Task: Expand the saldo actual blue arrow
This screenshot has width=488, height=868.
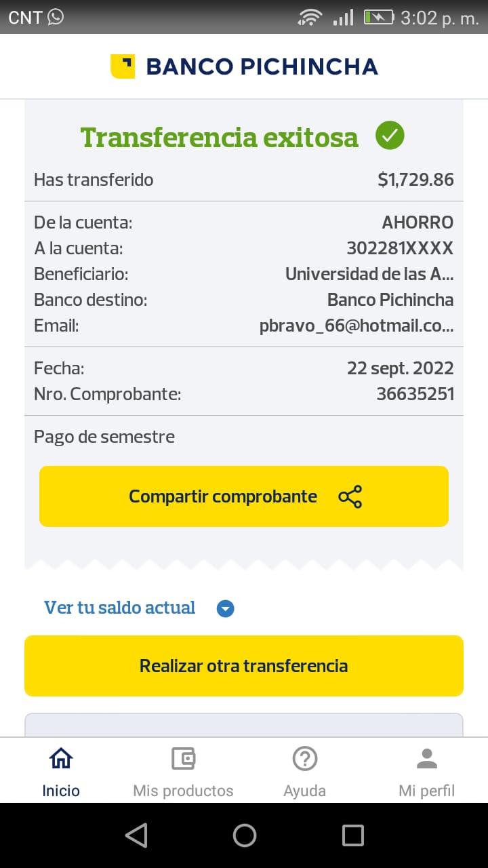Action: pyautogui.click(x=225, y=609)
